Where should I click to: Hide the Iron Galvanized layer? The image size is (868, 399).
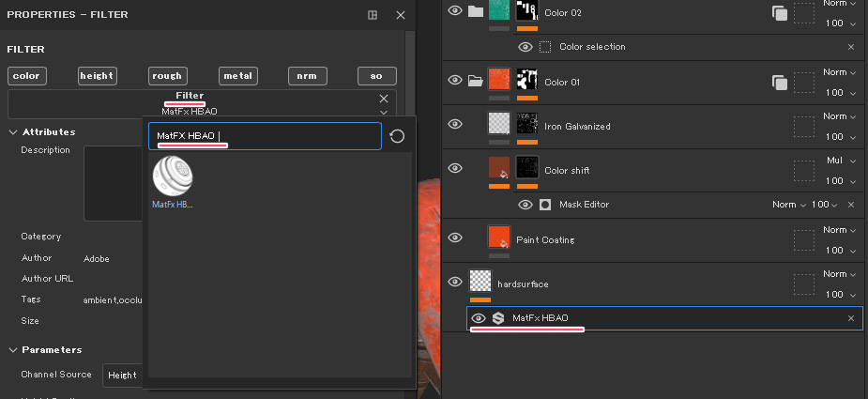pyautogui.click(x=455, y=125)
